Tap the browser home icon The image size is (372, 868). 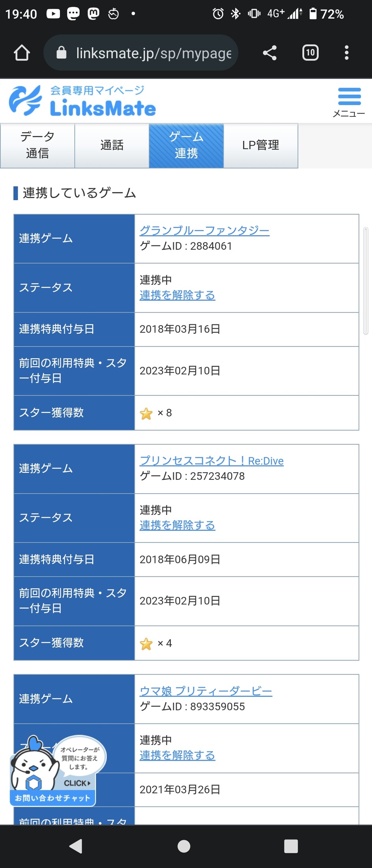[x=22, y=53]
